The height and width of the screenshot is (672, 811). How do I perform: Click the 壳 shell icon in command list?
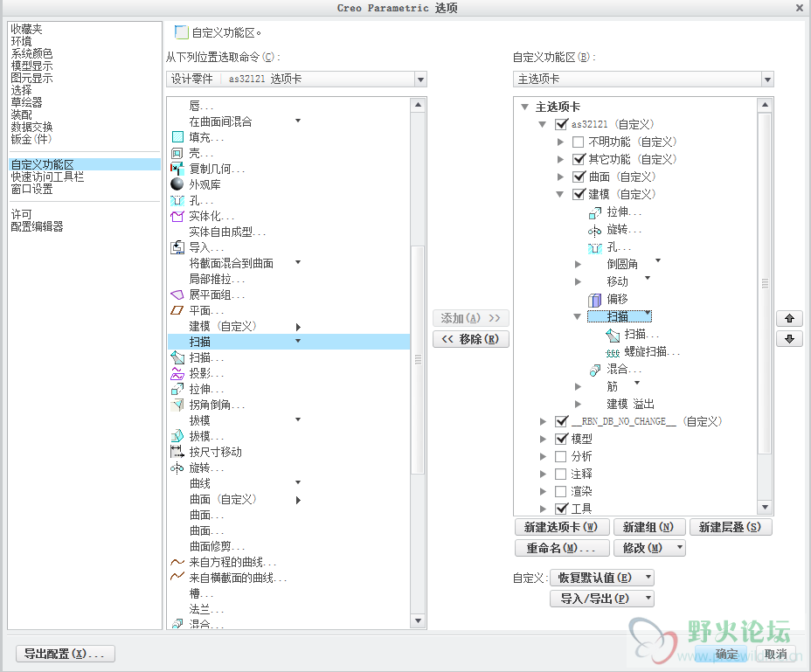tap(177, 153)
